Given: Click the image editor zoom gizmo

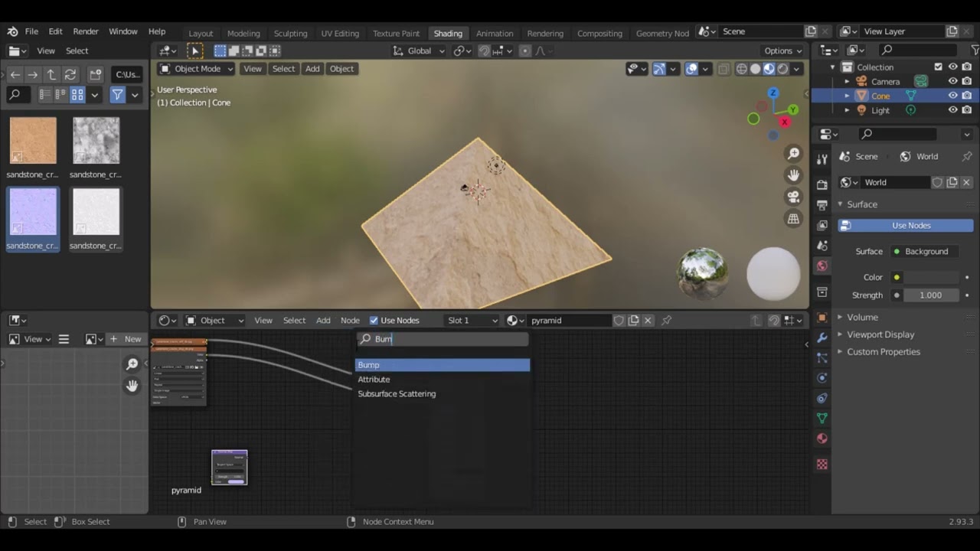Looking at the screenshot, I should [132, 364].
